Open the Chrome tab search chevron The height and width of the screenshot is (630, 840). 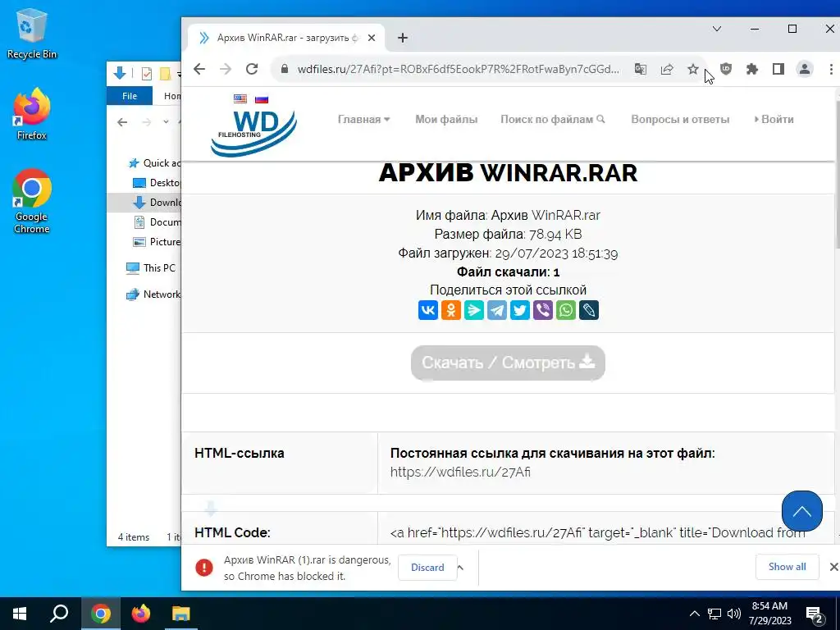[717, 29]
